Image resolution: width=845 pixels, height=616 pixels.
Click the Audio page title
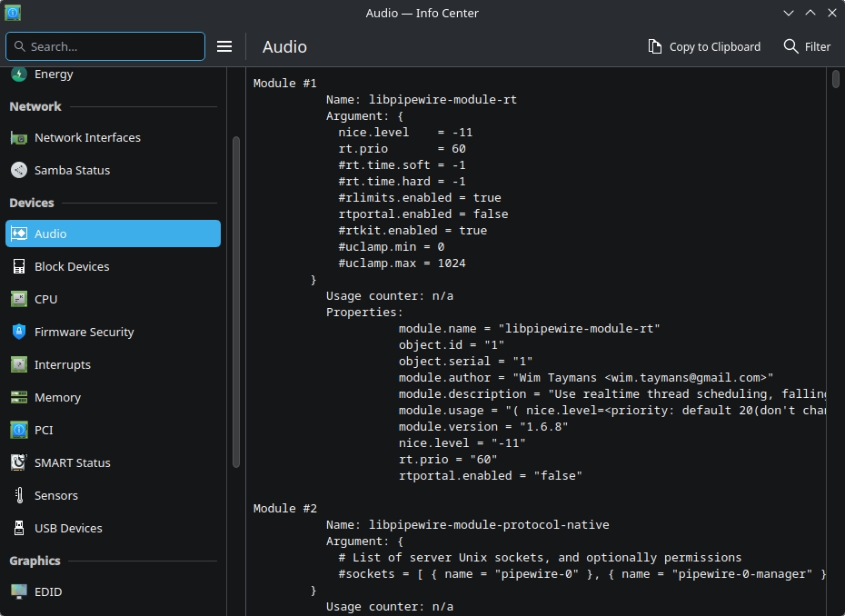(284, 47)
